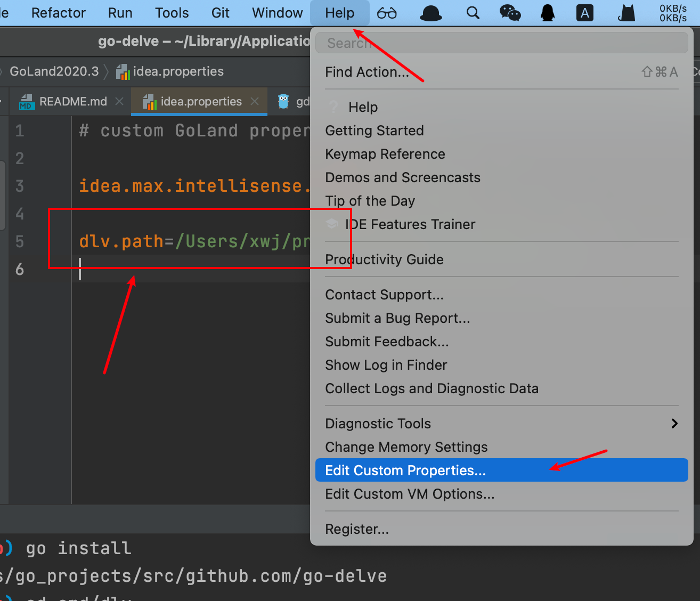Open the QQ penguin menu bar icon
Viewport: 700px width, 601px height.
548,13
